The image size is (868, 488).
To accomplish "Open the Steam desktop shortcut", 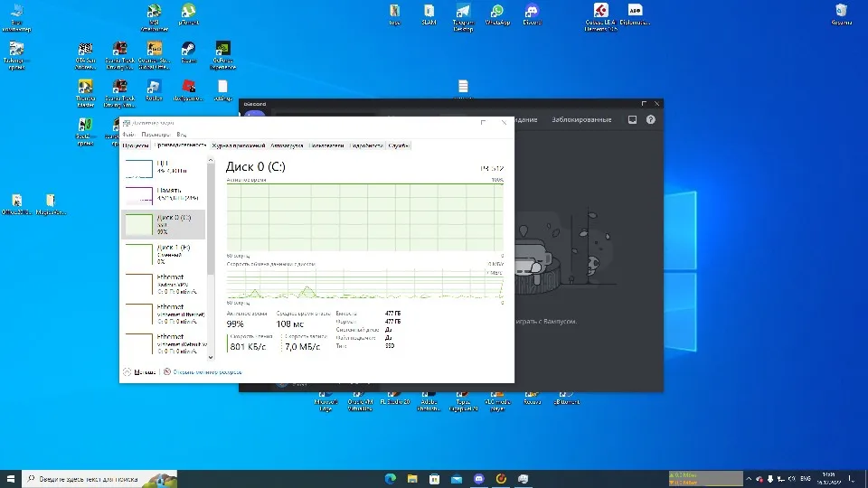I will pyautogui.click(x=187, y=51).
